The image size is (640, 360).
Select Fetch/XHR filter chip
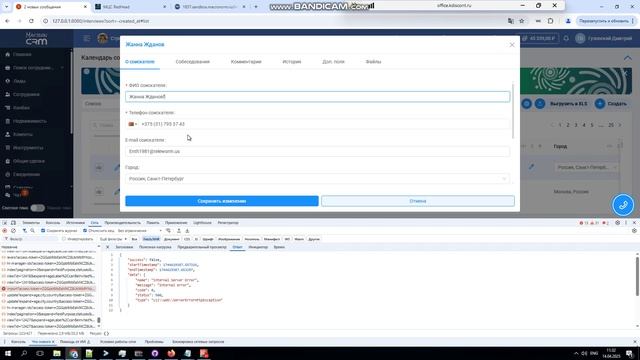[151, 239]
